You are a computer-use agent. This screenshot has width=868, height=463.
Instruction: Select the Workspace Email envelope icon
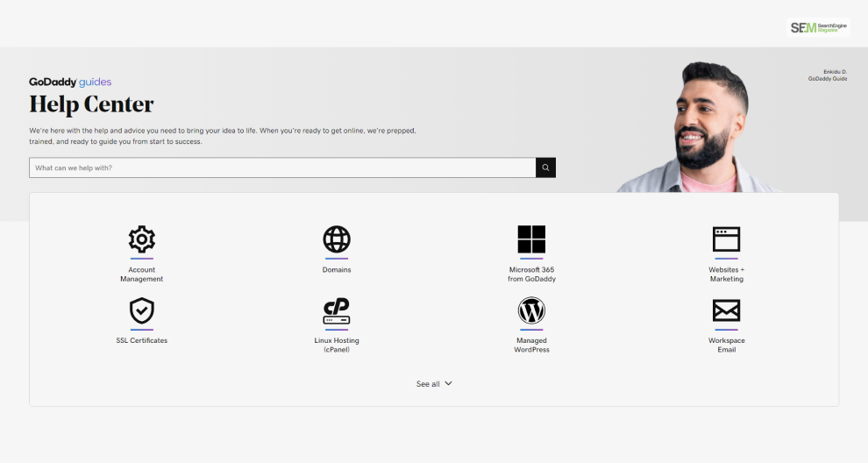coord(726,310)
